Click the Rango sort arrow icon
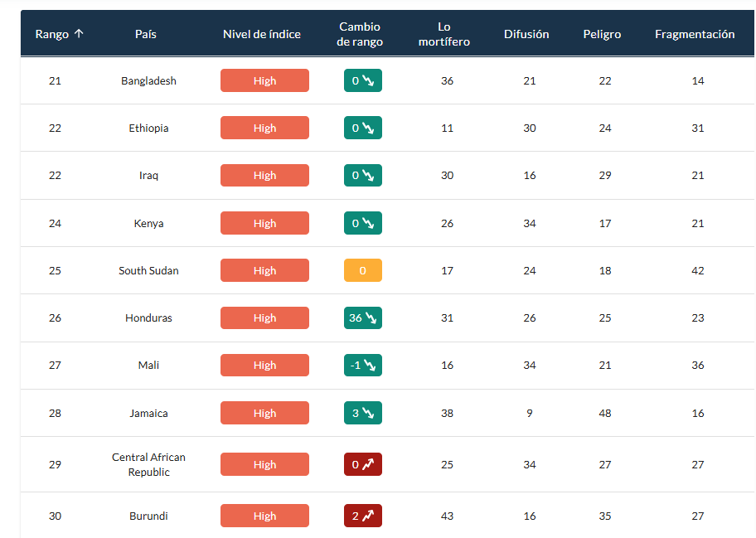Viewport: 756px width, 538px height. (79, 34)
